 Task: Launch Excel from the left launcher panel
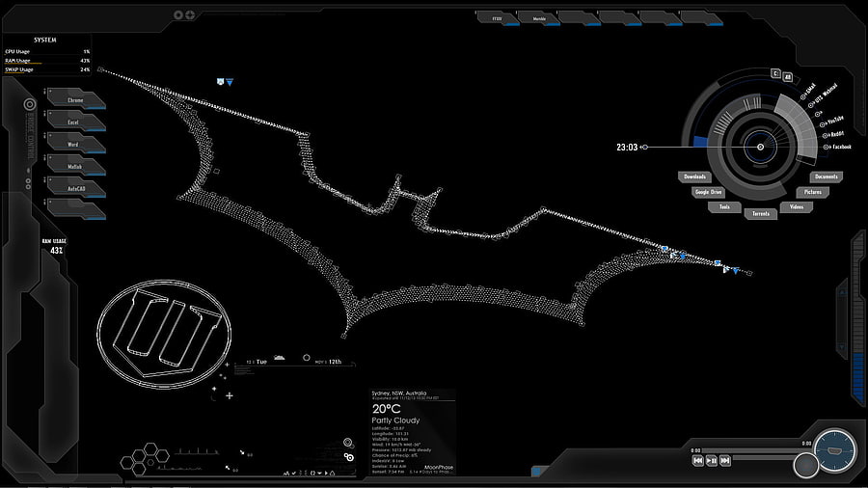pyautogui.click(x=76, y=122)
